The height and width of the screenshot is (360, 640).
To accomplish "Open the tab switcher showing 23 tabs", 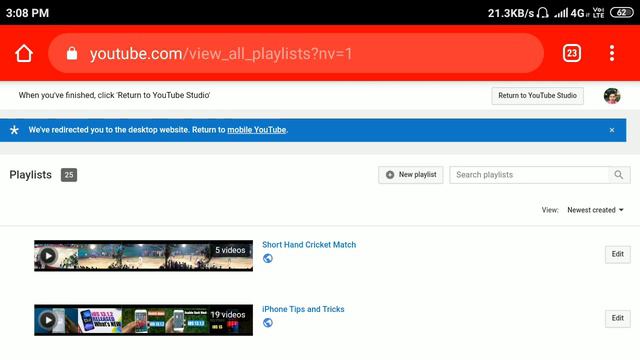I will (x=571, y=53).
